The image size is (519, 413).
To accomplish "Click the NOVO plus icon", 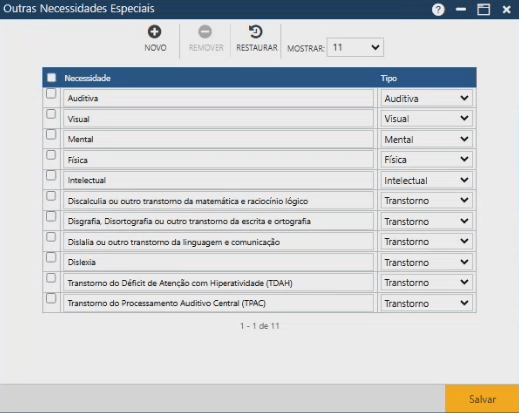I will coord(155,32).
